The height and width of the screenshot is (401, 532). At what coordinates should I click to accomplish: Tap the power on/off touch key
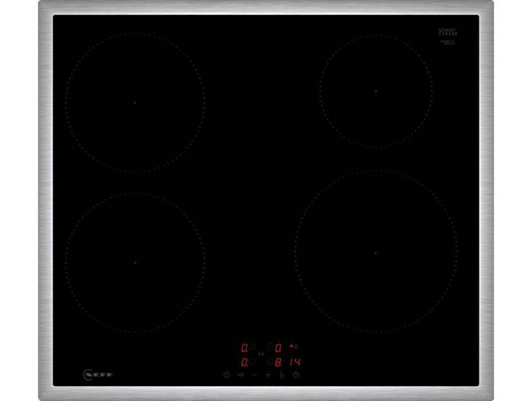coord(227,375)
